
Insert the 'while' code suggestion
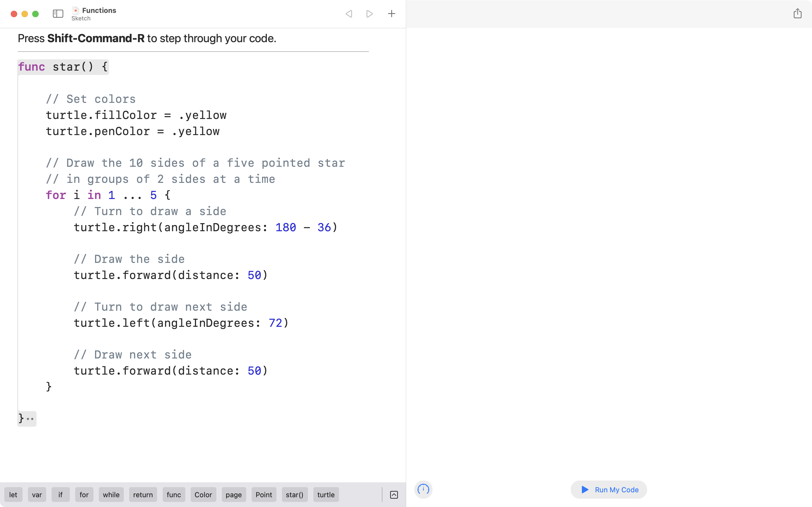111,495
